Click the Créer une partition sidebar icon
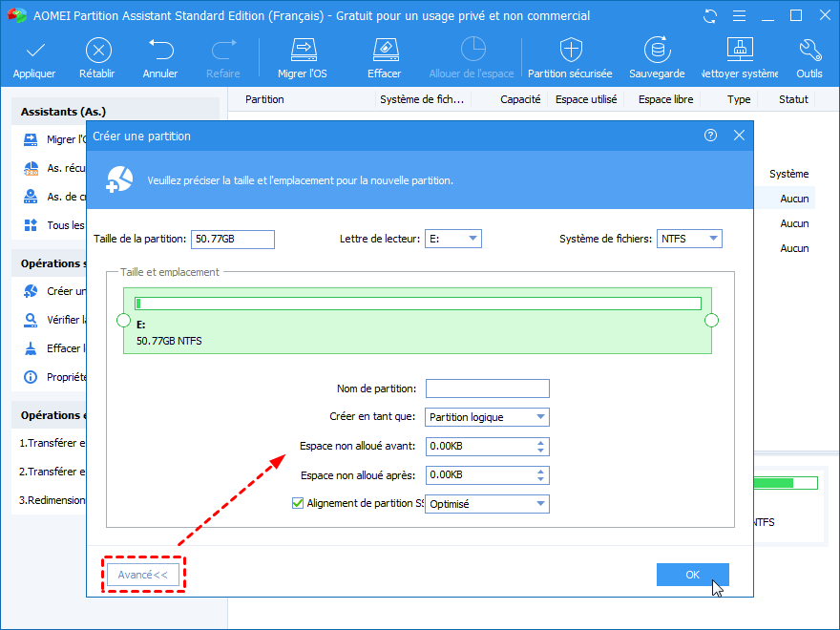This screenshot has height=630, width=840. pos(31,291)
